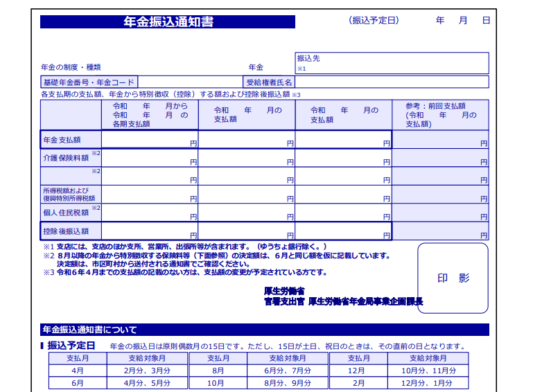This screenshot has height=392, width=533.
Task: Click the 4月分、5月分 cell
Action: point(146,382)
